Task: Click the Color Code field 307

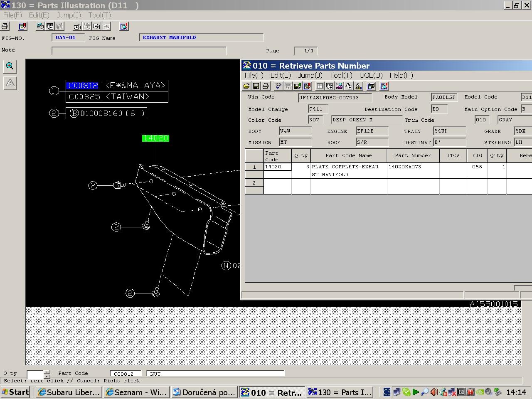Action: click(x=315, y=120)
